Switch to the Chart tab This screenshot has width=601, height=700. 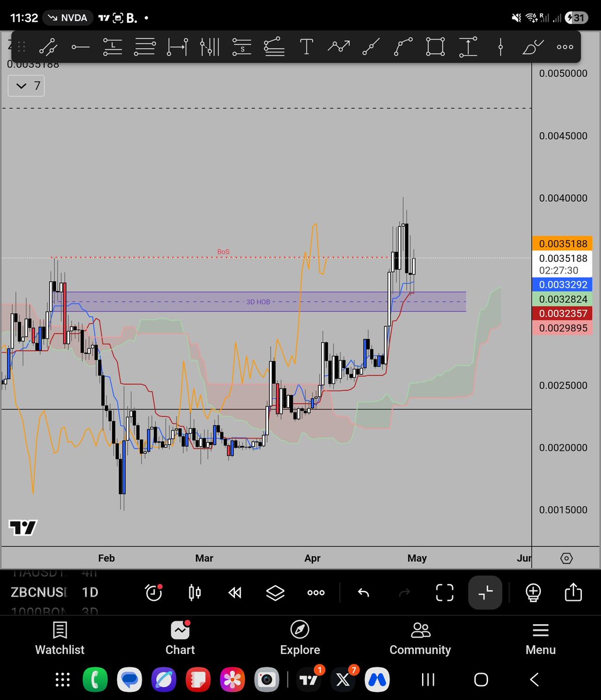pos(180,639)
